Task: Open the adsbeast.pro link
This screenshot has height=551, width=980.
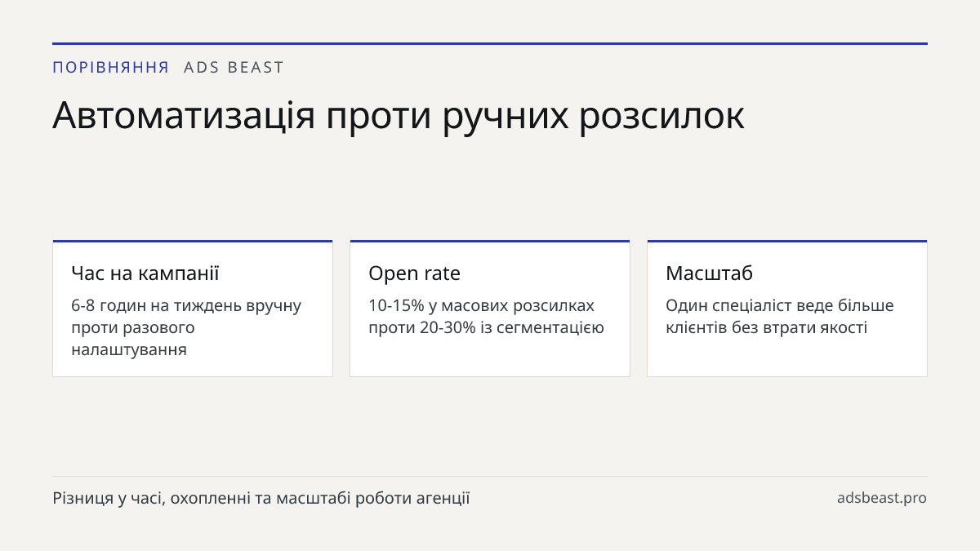Action: 882,498
